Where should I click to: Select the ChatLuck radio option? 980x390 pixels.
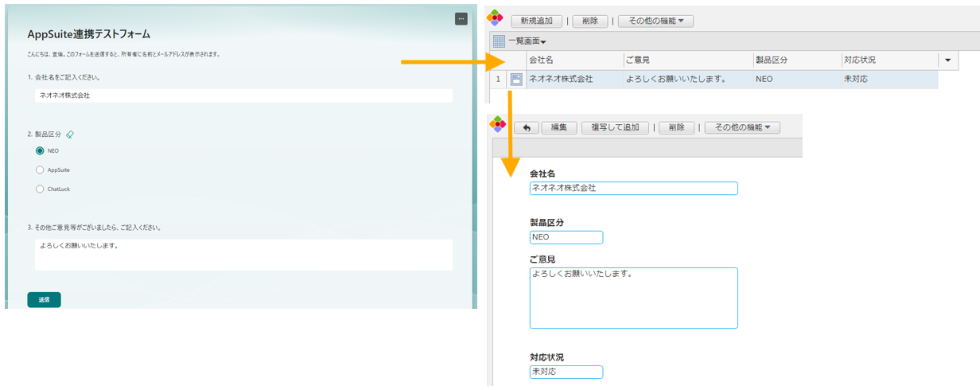click(x=40, y=189)
